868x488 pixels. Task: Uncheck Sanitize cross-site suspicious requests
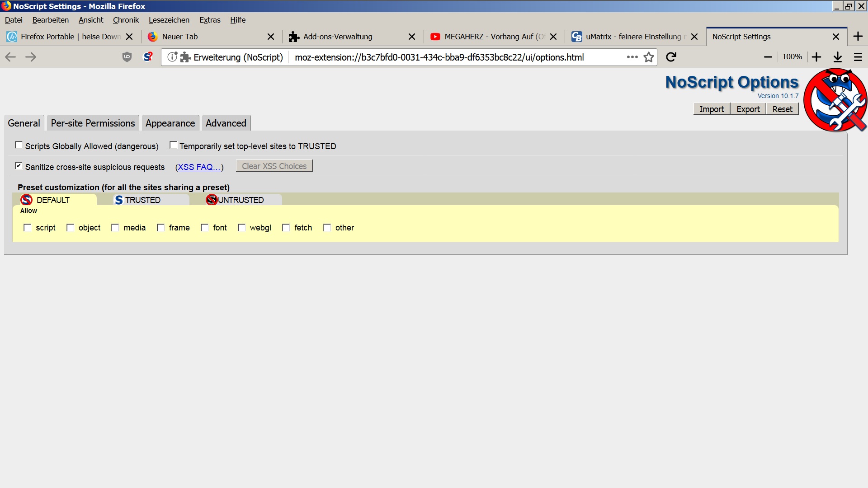pos(19,166)
